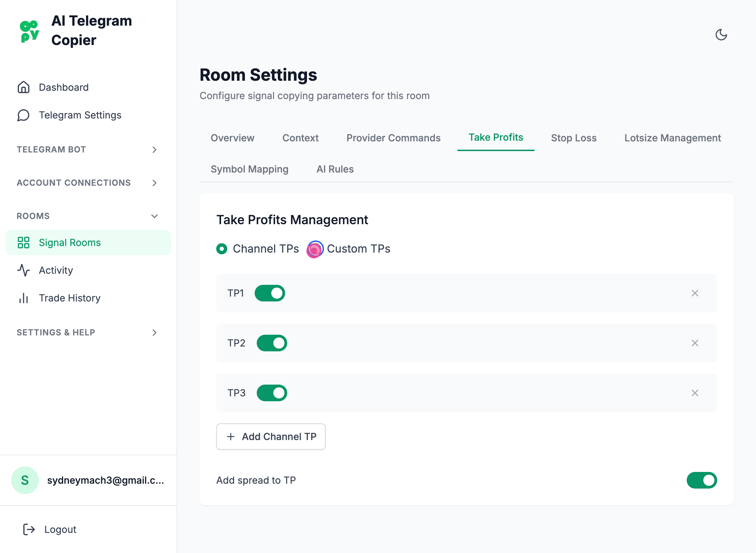
Task: Open Signal Rooms in sidebar
Action: pyautogui.click(x=69, y=243)
